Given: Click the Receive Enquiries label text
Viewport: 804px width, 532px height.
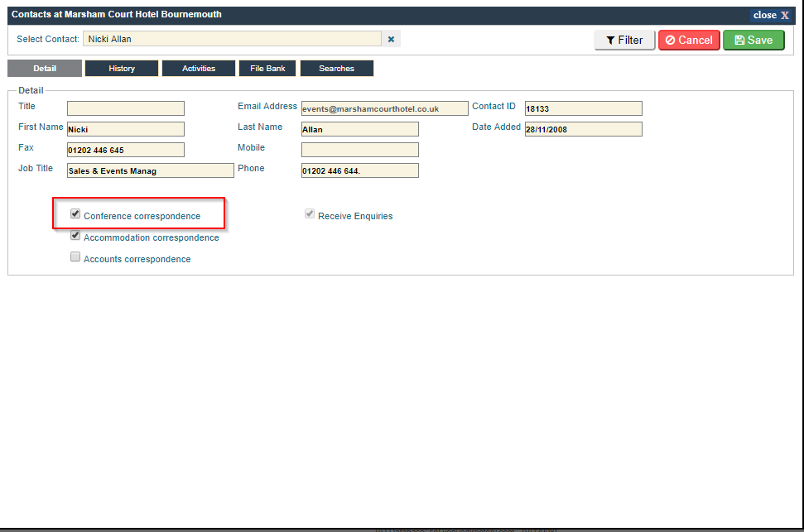Looking at the screenshot, I should (355, 216).
